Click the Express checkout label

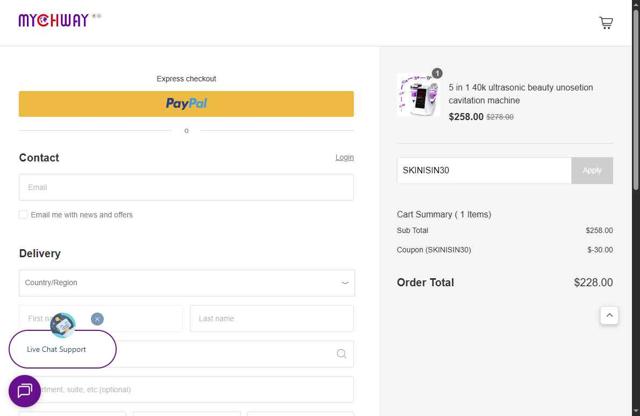[186, 79]
